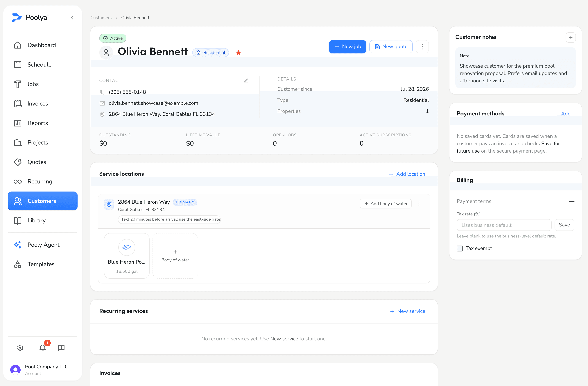Click the Customers breadcrumb link

click(x=101, y=17)
